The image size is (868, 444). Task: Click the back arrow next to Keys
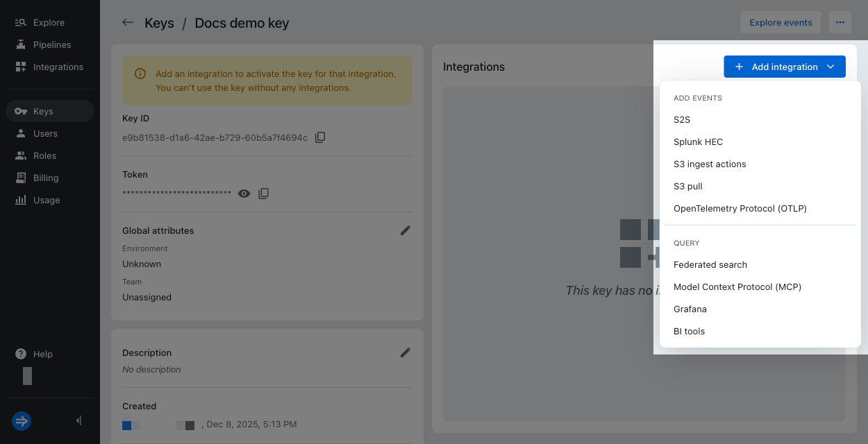(128, 22)
